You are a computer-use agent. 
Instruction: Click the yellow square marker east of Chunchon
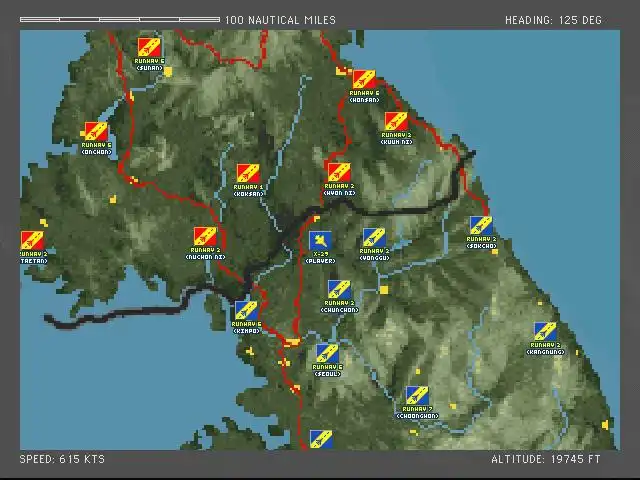384,290
